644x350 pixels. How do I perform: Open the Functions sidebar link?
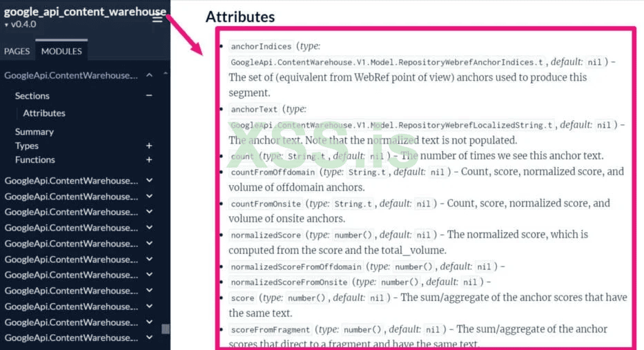click(35, 159)
